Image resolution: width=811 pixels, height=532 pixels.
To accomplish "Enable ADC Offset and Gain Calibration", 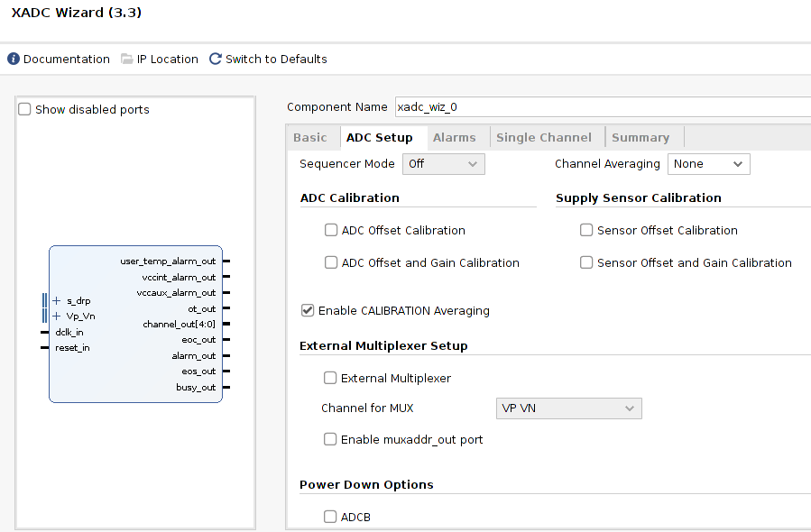I will (x=331, y=262).
